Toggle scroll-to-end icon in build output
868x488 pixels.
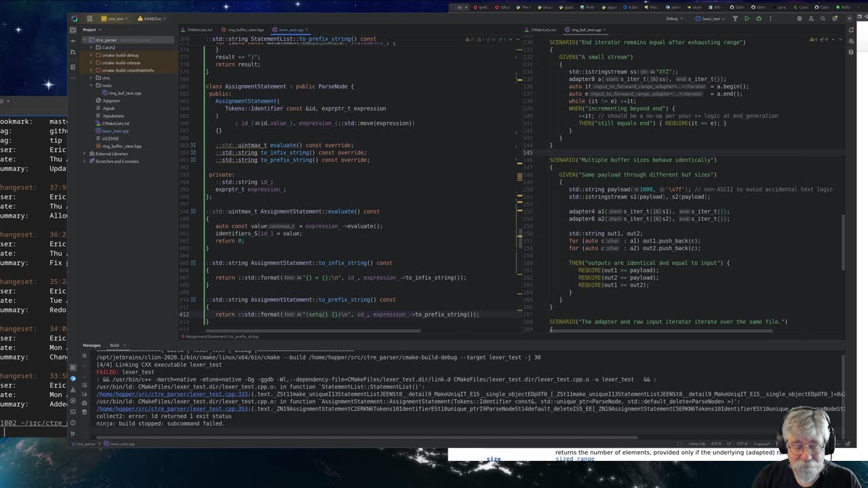click(x=84, y=394)
